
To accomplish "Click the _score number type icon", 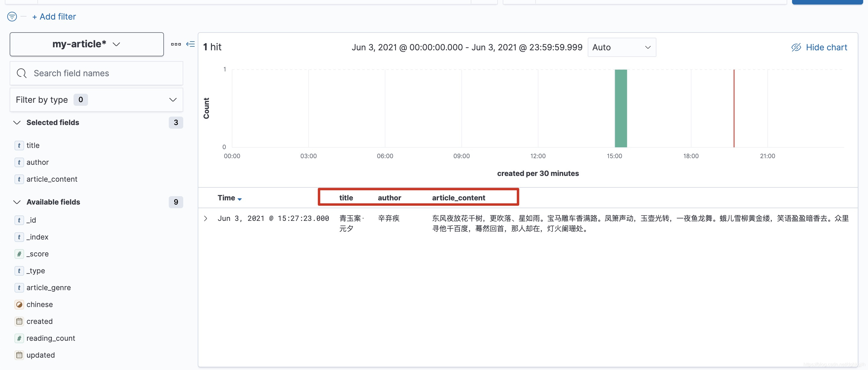I will [x=19, y=254].
